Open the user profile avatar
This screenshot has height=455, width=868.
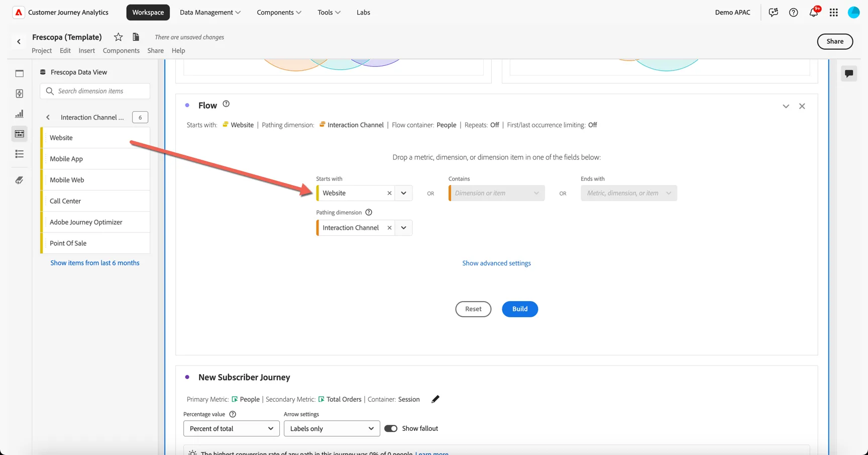coord(853,13)
